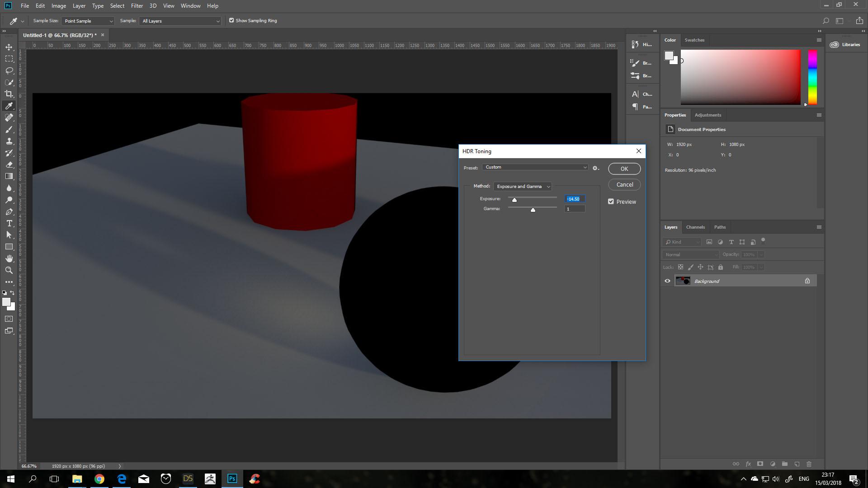The image size is (868, 488).
Task: Click the Gamma slider handle
Action: pos(533,210)
